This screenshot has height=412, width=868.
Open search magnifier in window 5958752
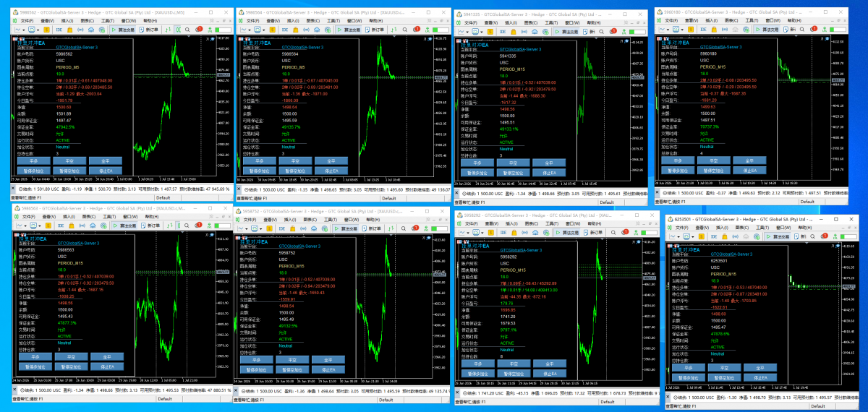(x=404, y=228)
